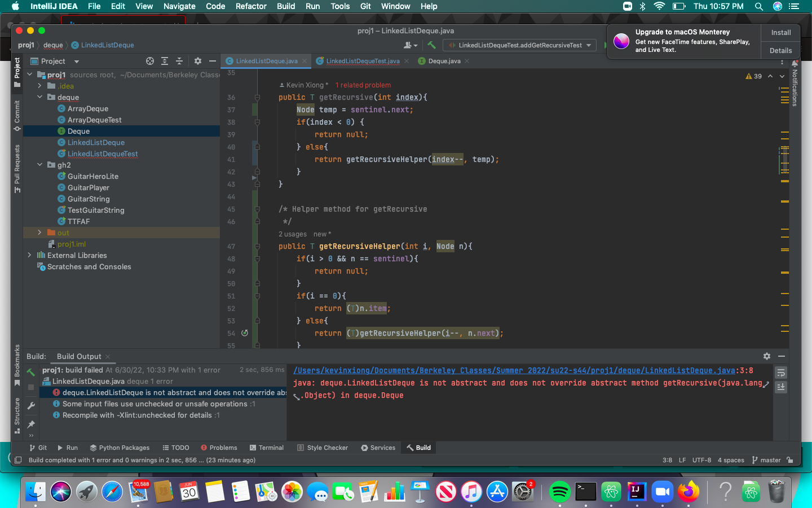Viewport: 812px width, 508px height.
Task: Click the Select Opened File crosshair icon
Action: click(x=149, y=61)
